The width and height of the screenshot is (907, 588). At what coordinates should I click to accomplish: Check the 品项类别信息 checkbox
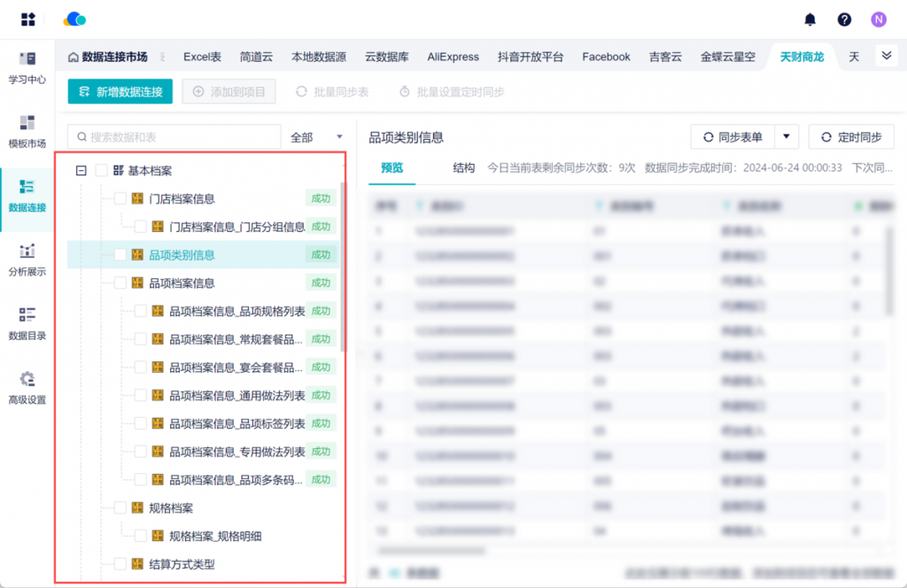(120, 255)
